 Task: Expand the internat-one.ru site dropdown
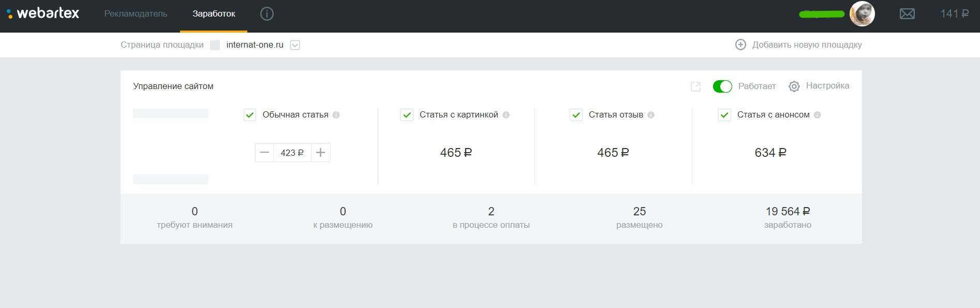click(x=295, y=45)
